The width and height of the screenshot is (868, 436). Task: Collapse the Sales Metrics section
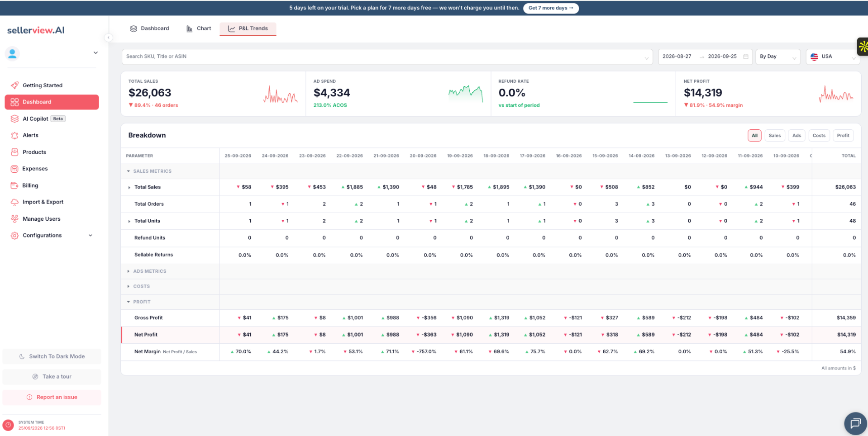point(129,171)
